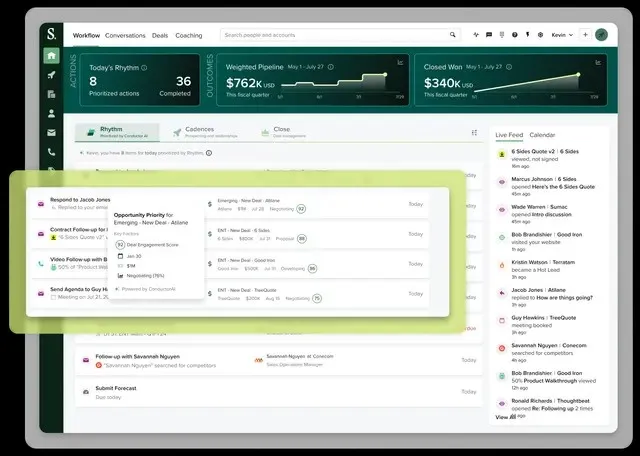Click the engagement score 88 badge for 6 Sides

[302, 239]
